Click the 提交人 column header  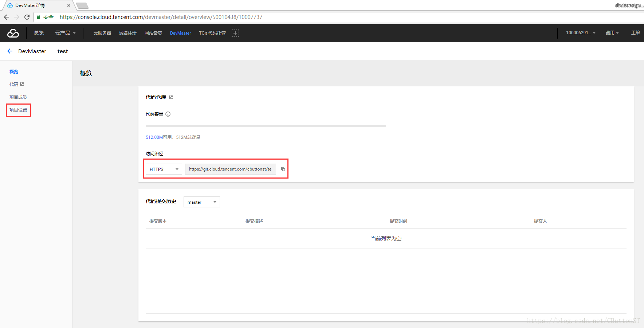541,221
